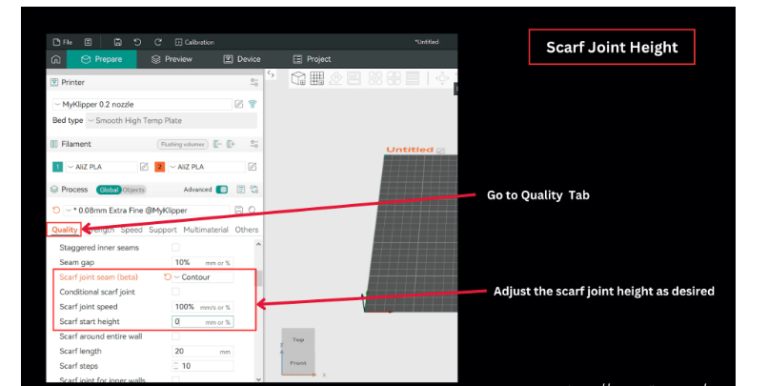
Task: Open filament section settings sliders icon
Action: pos(254,144)
